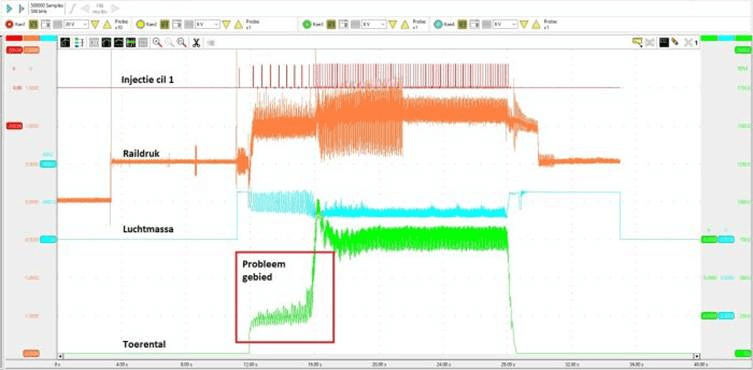
Task: Toggle red channel 1 on/off indicator
Action: (x=9, y=24)
